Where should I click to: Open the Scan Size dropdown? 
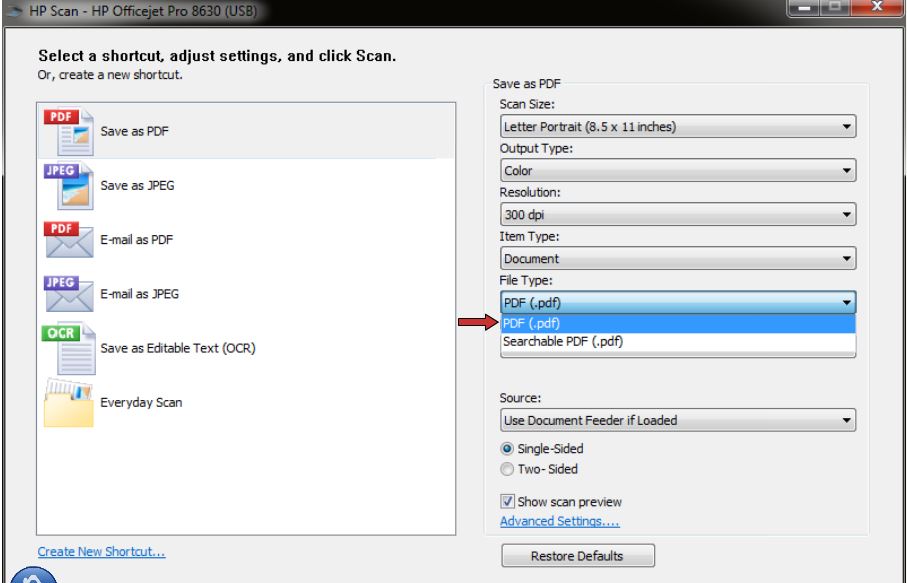pyautogui.click(x=678, y=127)
